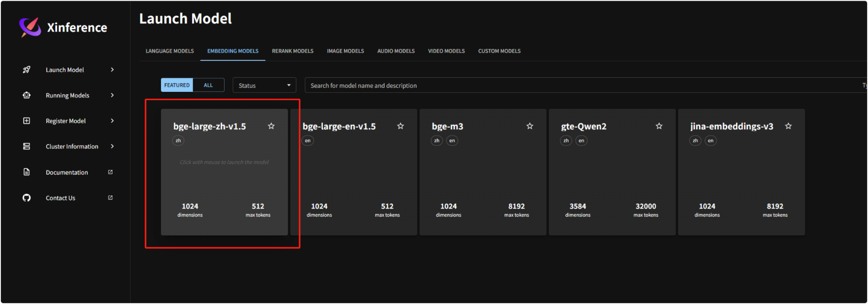Open the bge-m3 model card
868x304 pixels.
click(x=483, y=172)
